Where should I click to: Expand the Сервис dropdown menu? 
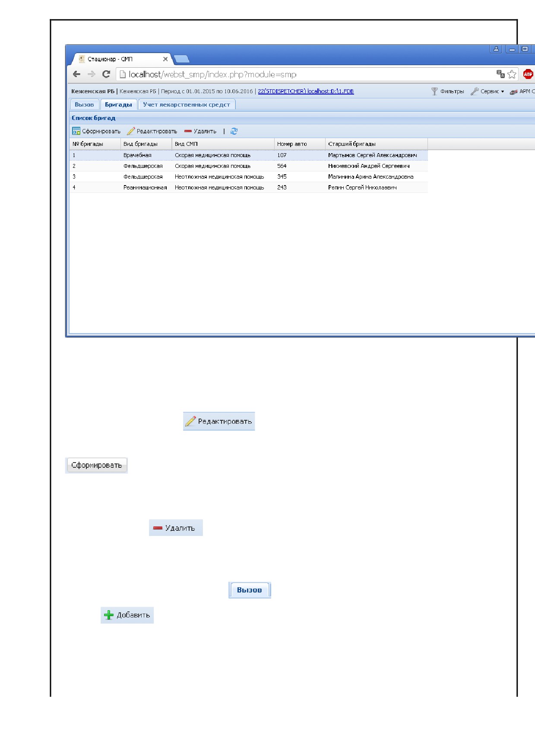[x=488, y=91]
